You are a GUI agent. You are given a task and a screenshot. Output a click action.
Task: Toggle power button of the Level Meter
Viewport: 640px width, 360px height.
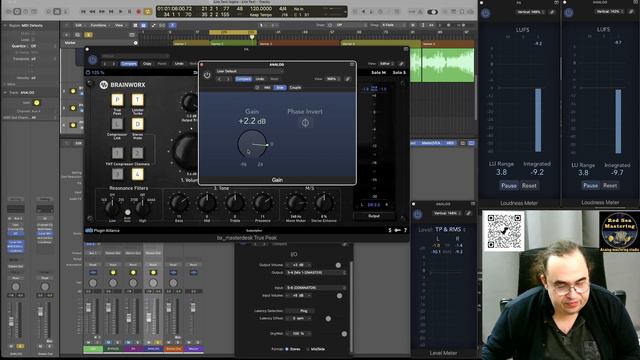[417, 214]
